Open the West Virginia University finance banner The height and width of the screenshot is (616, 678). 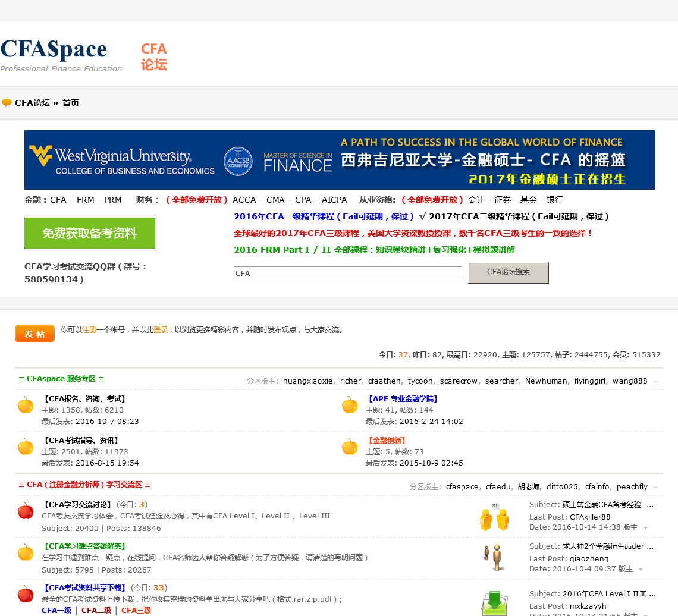340,160
